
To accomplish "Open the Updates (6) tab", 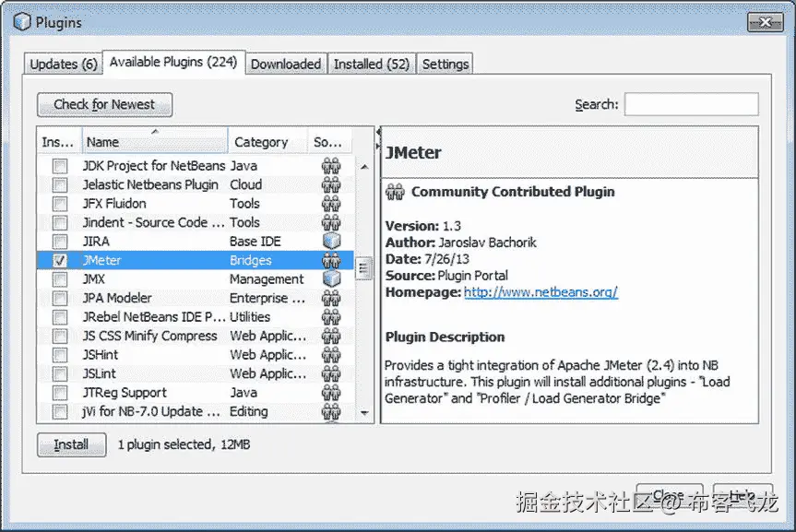I will coord(62,64).
